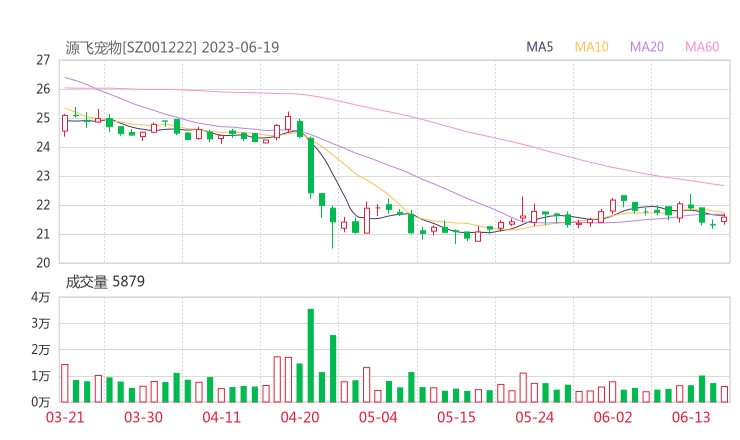The height and width of the screenshot is (440, 740).
Task: Click the price axis label 25
Action: (43, 118)
